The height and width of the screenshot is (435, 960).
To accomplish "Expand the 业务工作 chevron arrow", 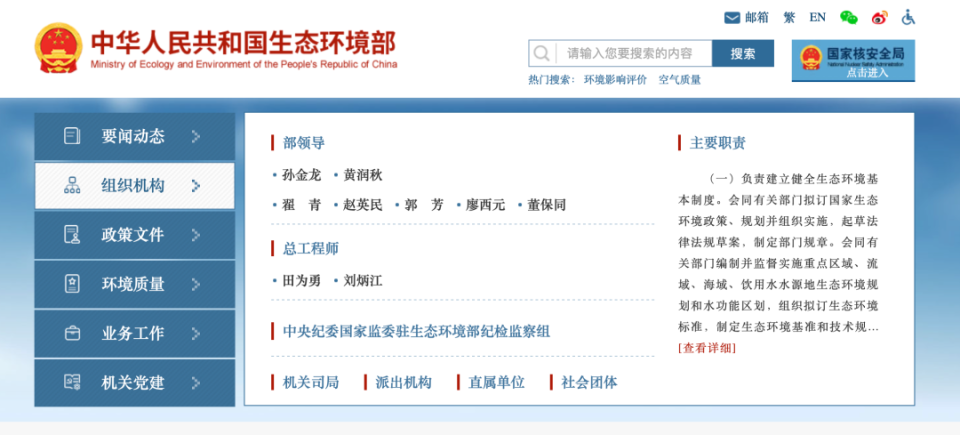I will pos(196,333).
